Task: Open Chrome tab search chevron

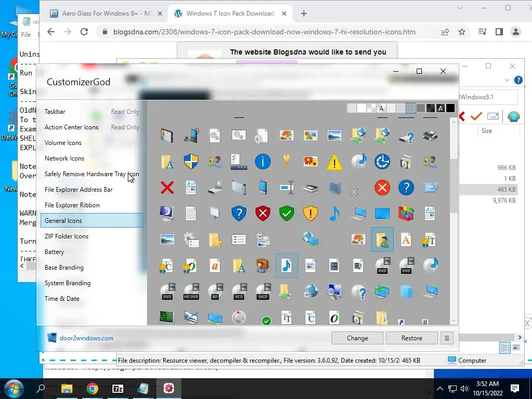Action: [x=460, y=8]
